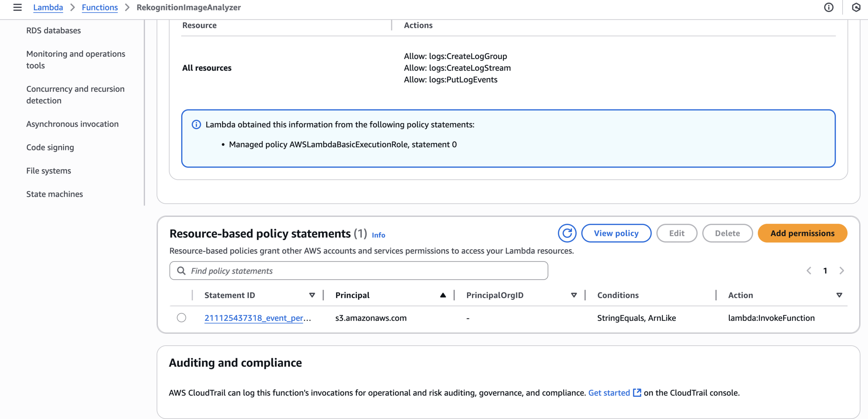This screenshot has width=868, height=419.
Task: Click the Add permissions button
Action: [x=802, y=233]
